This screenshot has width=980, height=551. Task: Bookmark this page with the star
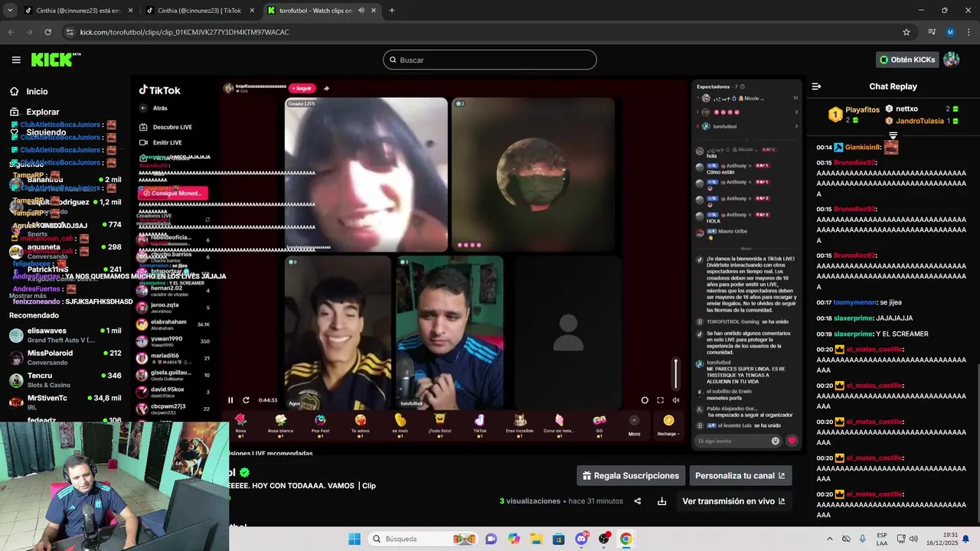coord(906,32)
